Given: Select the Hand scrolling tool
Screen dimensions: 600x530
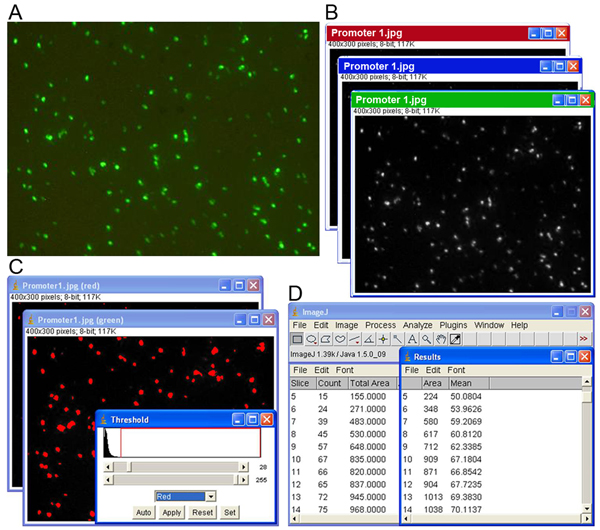Looking at the screenshot, I should click(x=440, y=340).
